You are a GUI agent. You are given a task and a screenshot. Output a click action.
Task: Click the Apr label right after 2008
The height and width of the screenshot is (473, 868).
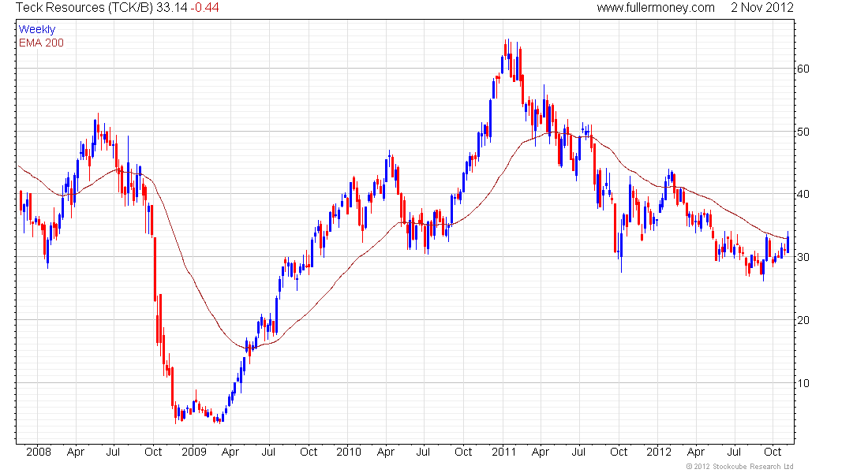(75, 452)
